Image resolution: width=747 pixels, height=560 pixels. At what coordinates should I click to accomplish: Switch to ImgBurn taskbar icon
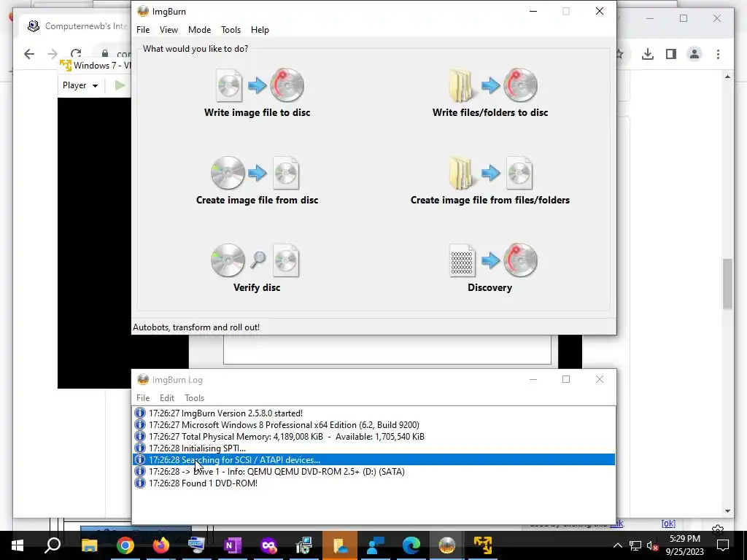(447, 545)
